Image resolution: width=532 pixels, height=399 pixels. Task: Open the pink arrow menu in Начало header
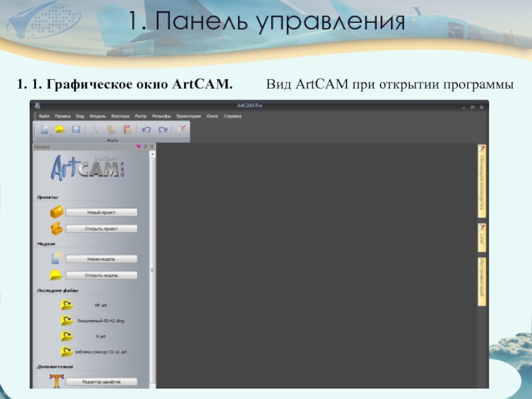pos(139,146)
